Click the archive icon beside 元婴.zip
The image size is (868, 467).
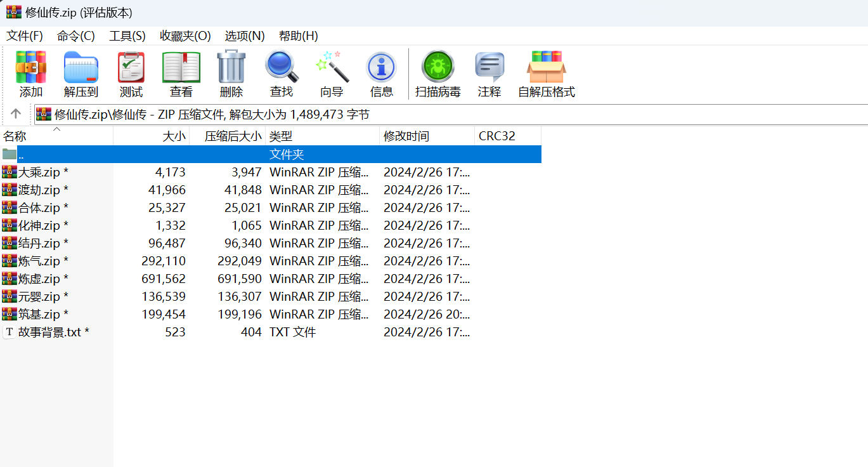[9, 296]
